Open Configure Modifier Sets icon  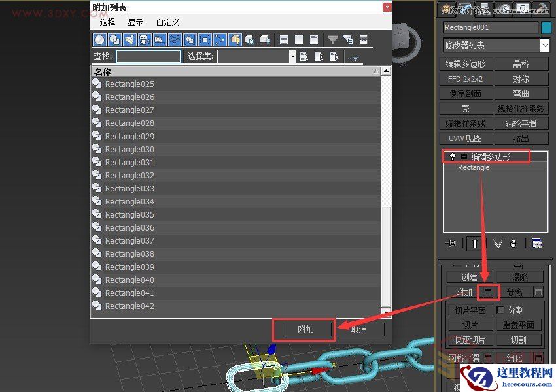click(538, 243)
